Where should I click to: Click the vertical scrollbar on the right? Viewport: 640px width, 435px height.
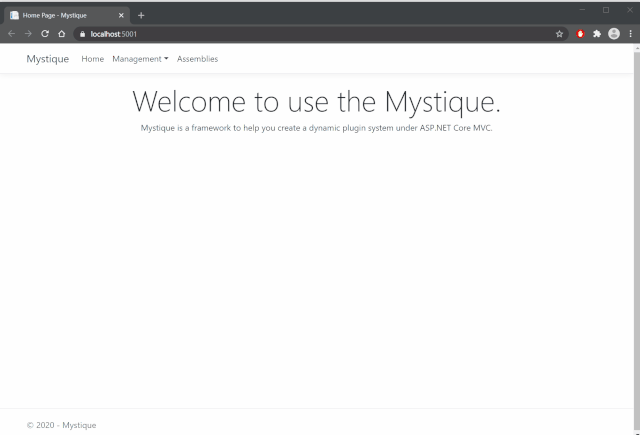click(637, 241)
